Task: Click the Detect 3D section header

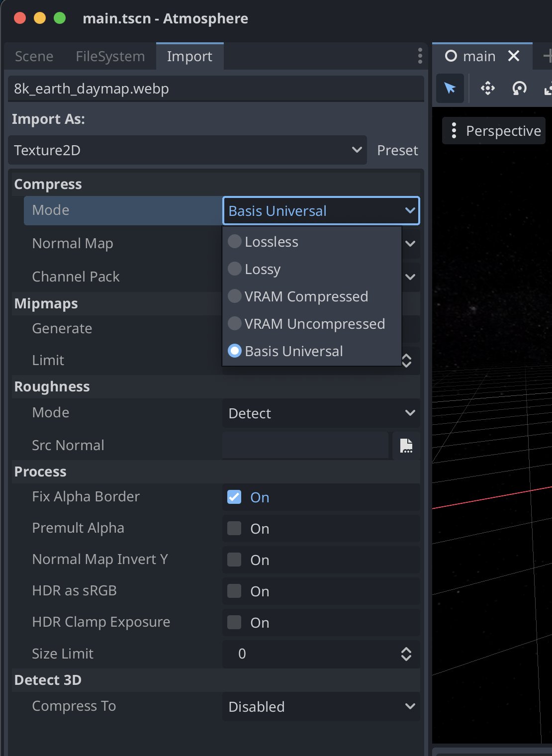Action: [x=216, y=680]
